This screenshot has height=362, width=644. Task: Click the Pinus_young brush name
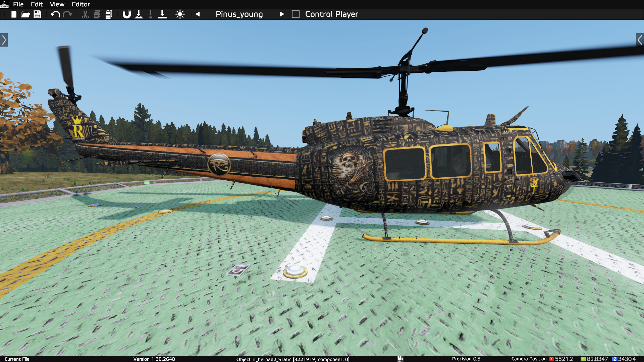pyautogui.click(x=239, y=14)
